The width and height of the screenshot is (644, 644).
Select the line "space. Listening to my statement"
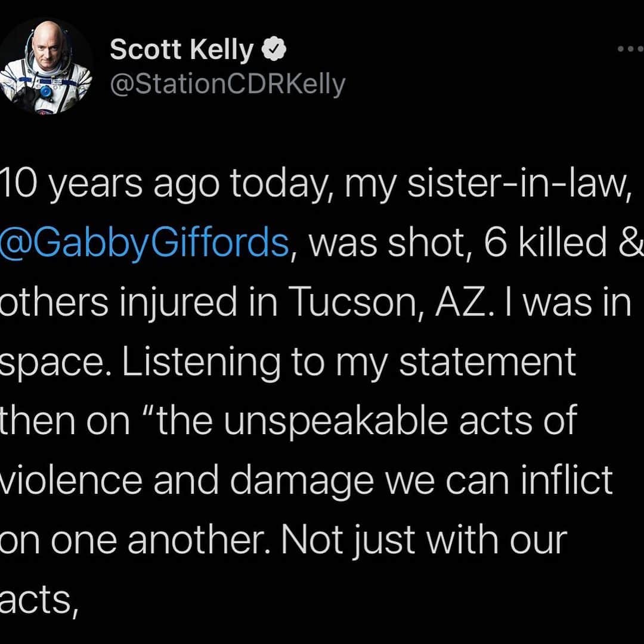288,363
